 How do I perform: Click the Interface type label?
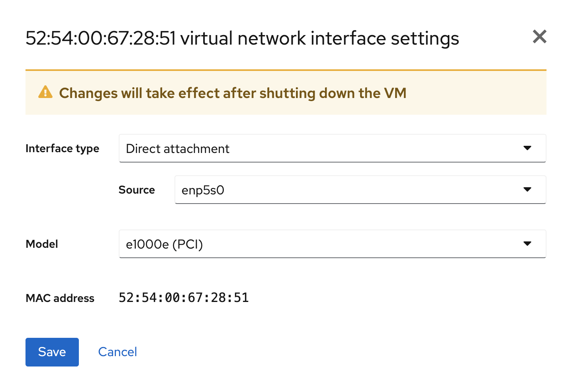[x=62, y=148]
